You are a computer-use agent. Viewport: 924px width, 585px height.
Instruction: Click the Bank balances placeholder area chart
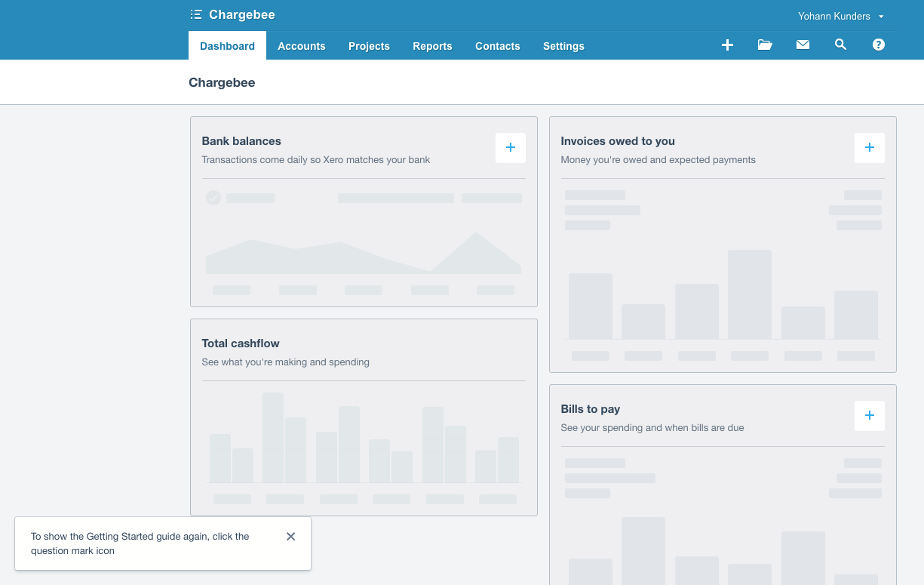point(364,253)
